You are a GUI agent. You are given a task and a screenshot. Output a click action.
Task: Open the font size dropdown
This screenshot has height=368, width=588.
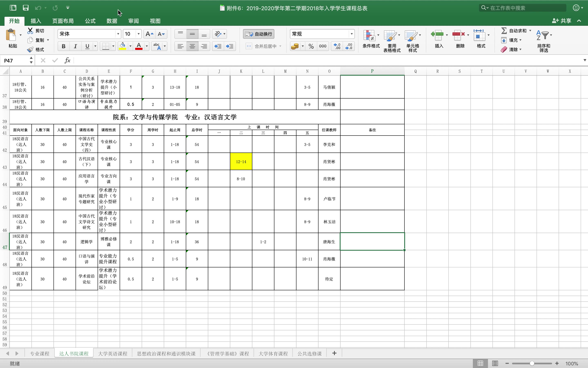(138, 34)
